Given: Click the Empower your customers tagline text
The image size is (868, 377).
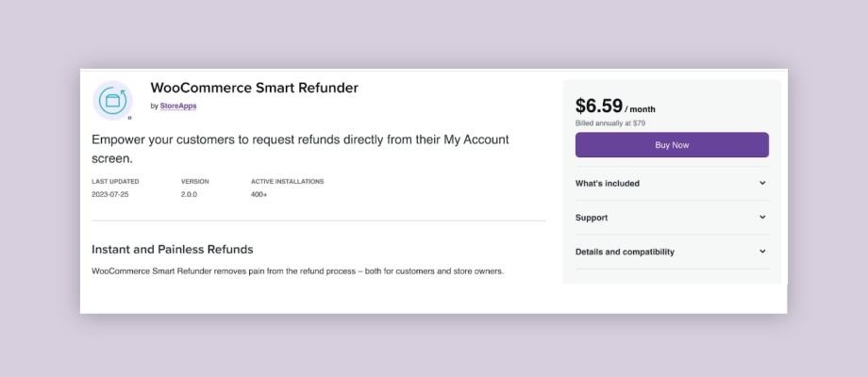Looking at the screenshot, I should [x=300, y=149].
